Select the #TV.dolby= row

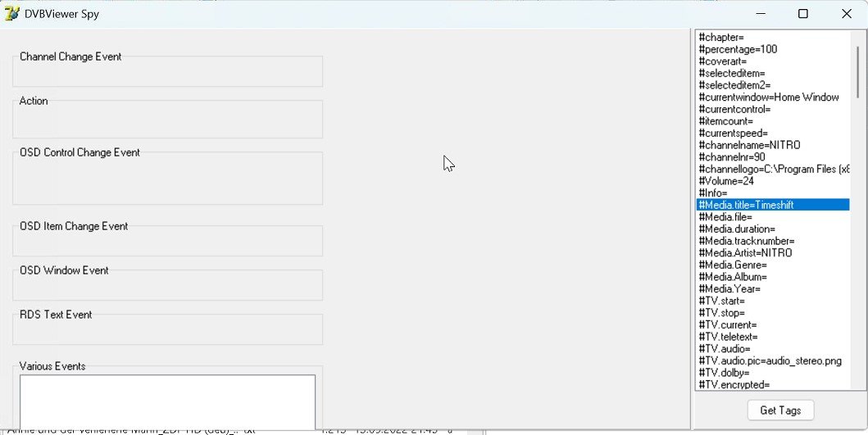point(773,373)
